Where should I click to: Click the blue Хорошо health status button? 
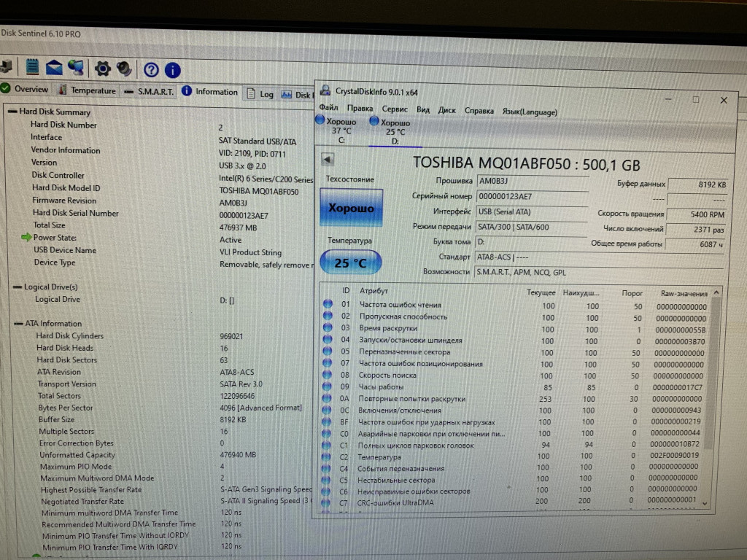(351, 207)
